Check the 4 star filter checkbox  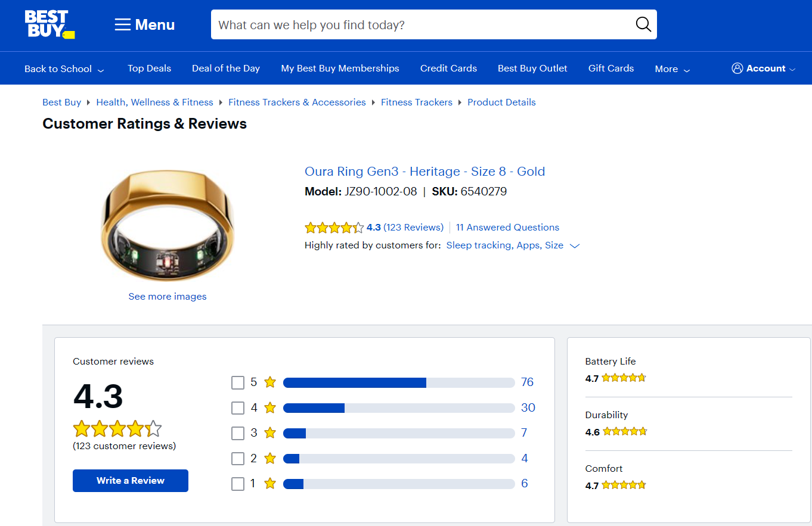point(238,408)
